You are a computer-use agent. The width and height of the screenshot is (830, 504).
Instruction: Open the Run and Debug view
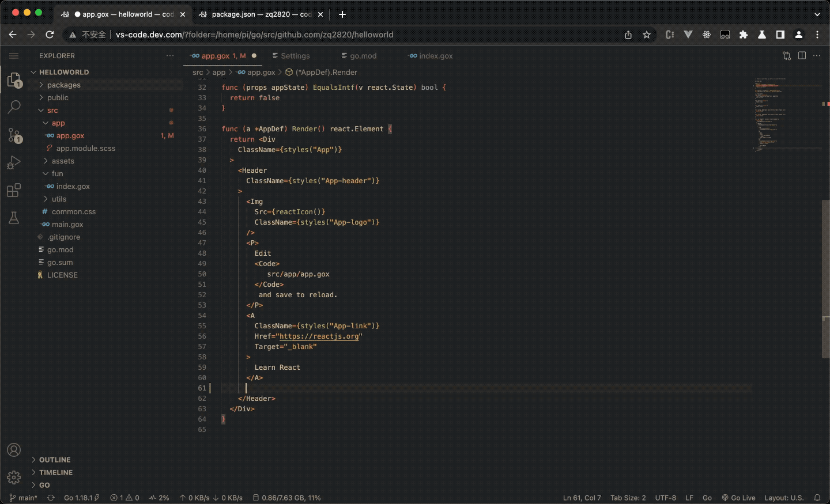(x=14, y=163)
